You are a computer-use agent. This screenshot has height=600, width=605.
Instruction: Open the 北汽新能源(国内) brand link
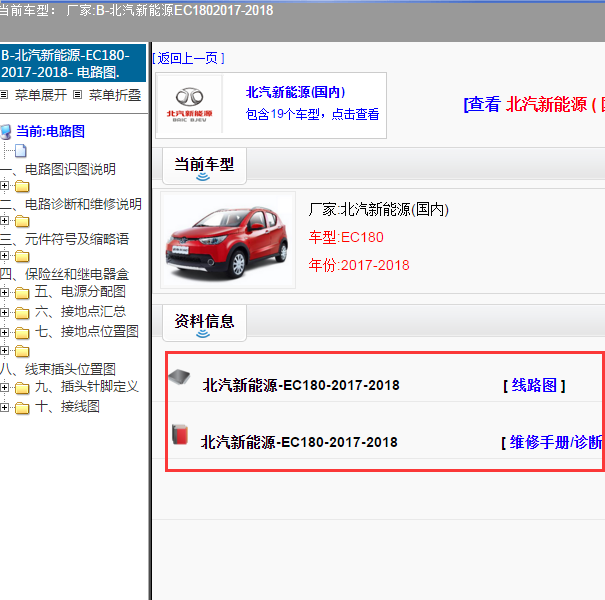pyautogui.click(x=295, y=92)
